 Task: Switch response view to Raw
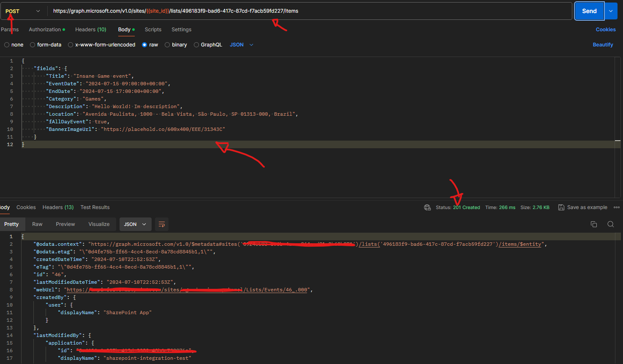coord(37,224)
